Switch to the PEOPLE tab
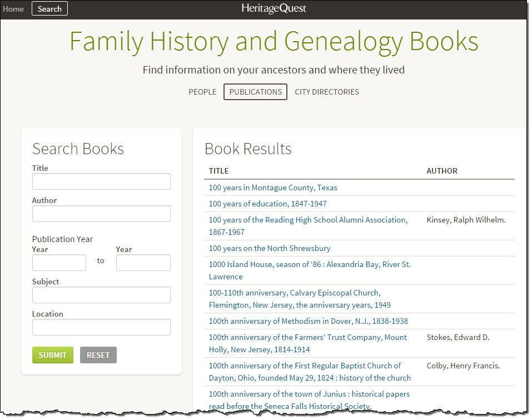 [202, 92]
